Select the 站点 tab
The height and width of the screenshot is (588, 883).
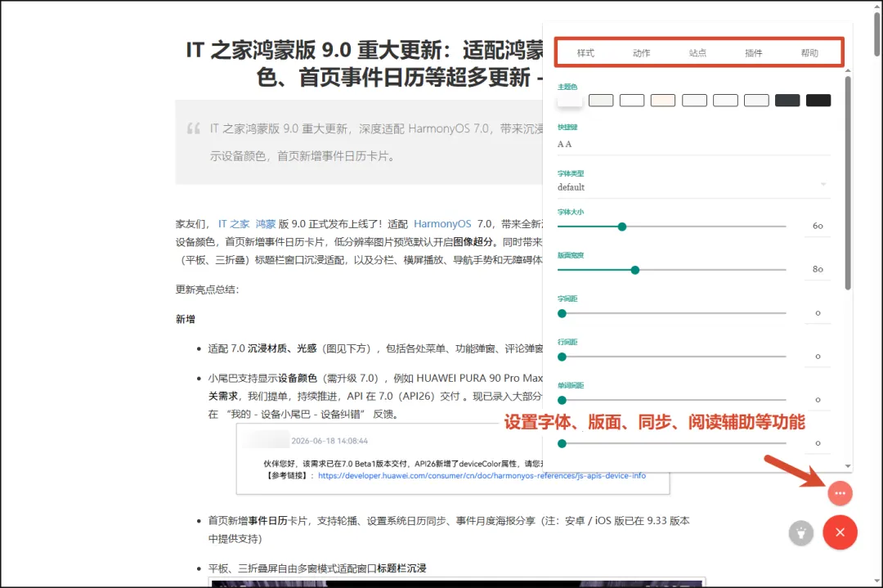click(x=697, y=53)
